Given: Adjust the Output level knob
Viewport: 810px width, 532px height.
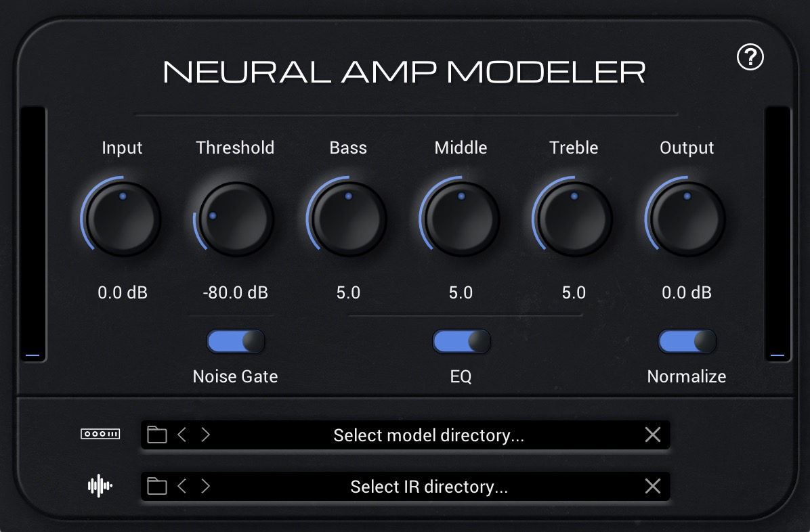Looking at the screenshot, I should click(687, 218).
